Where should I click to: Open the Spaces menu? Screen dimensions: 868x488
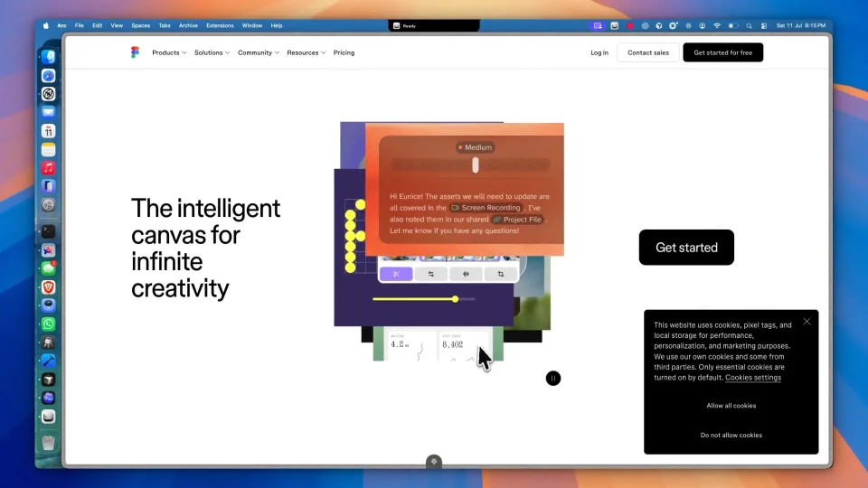tap(141, 25)
